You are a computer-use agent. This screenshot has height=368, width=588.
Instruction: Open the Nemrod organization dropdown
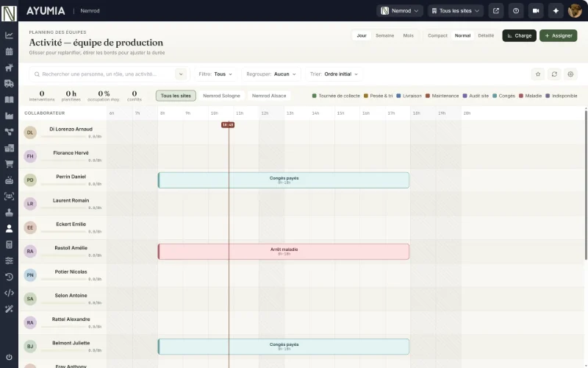coord(400,11)
